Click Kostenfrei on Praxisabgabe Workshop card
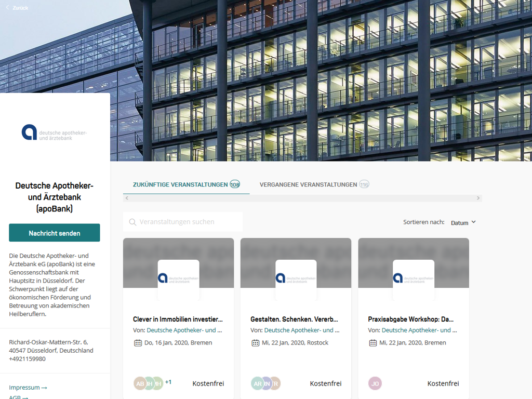The width and height of the screenshot is (532, 399). (x=443, y=383)
